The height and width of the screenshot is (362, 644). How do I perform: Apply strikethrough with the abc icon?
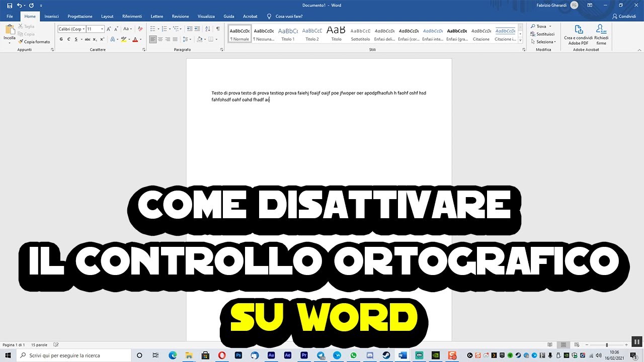pyautogui.click(x=88, y=39)
